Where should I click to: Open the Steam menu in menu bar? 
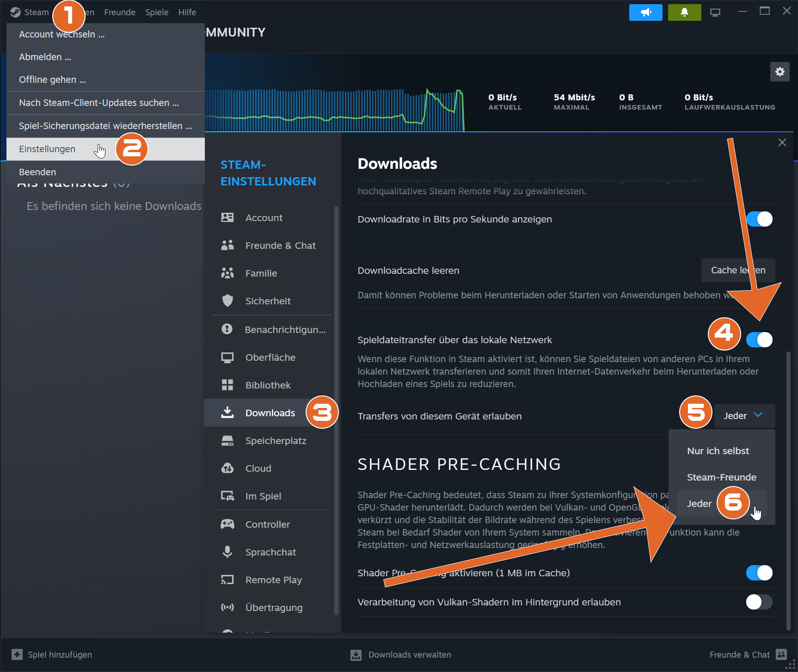point(37,12)
